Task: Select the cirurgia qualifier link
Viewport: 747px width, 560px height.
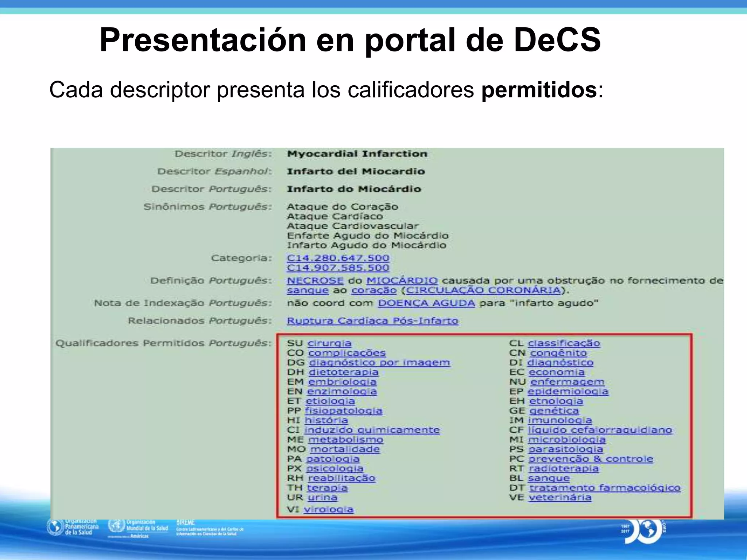Action: (329, 343)
